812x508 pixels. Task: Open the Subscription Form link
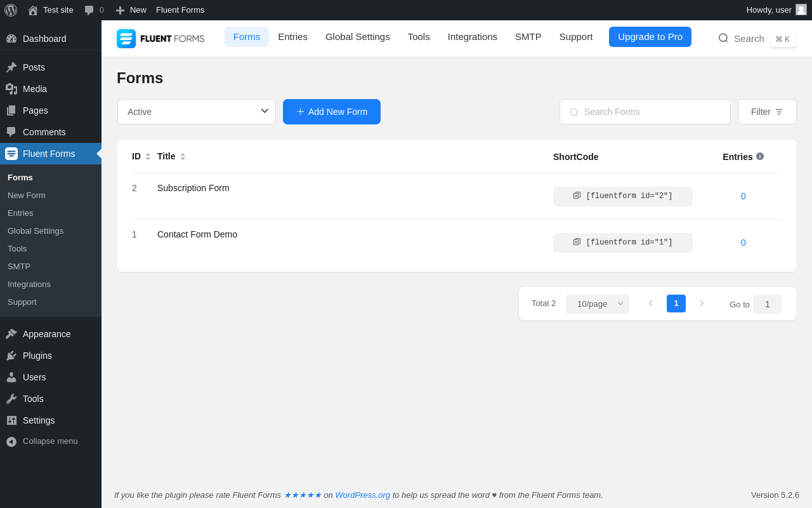193,188
